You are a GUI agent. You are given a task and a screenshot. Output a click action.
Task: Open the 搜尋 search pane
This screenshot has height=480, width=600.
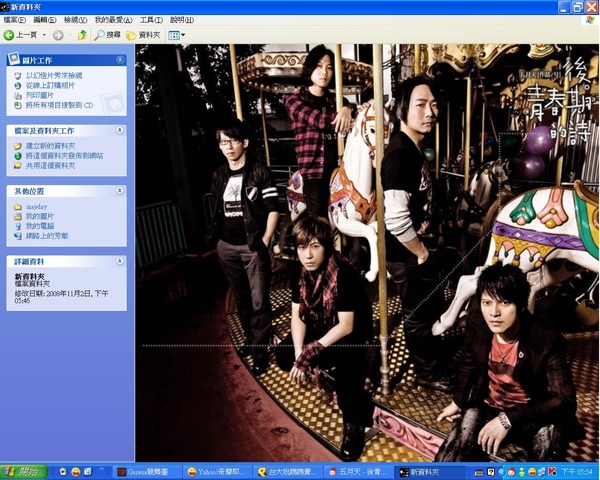point(107,35)
